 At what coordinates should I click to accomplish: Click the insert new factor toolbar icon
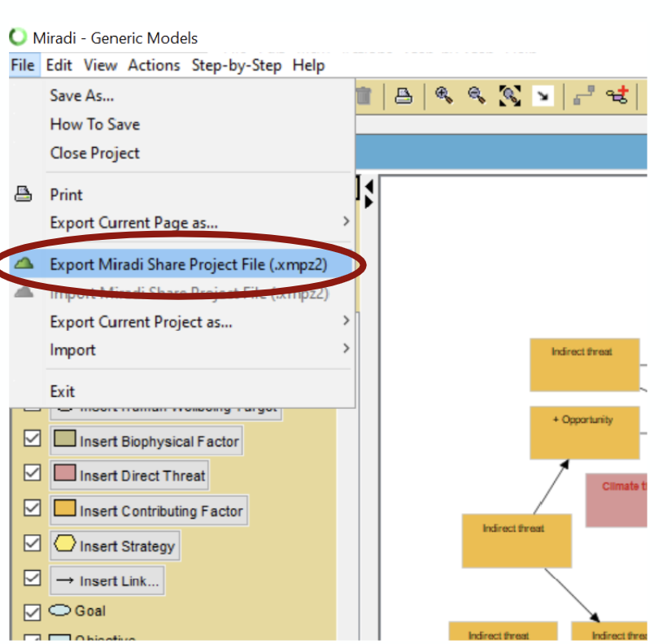point(617,95)
